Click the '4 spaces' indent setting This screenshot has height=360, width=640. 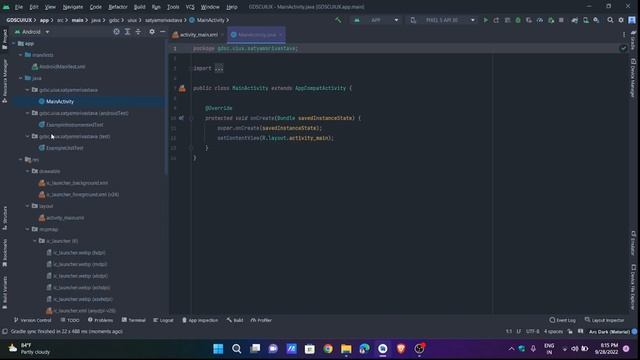(x=553, y=332)
